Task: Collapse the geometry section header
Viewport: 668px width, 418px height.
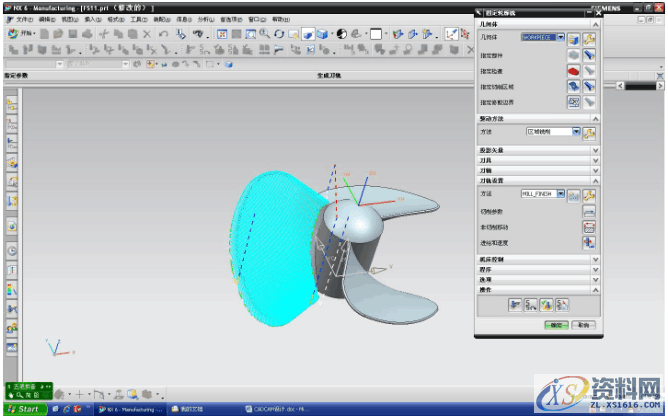Action: [596, 23]
